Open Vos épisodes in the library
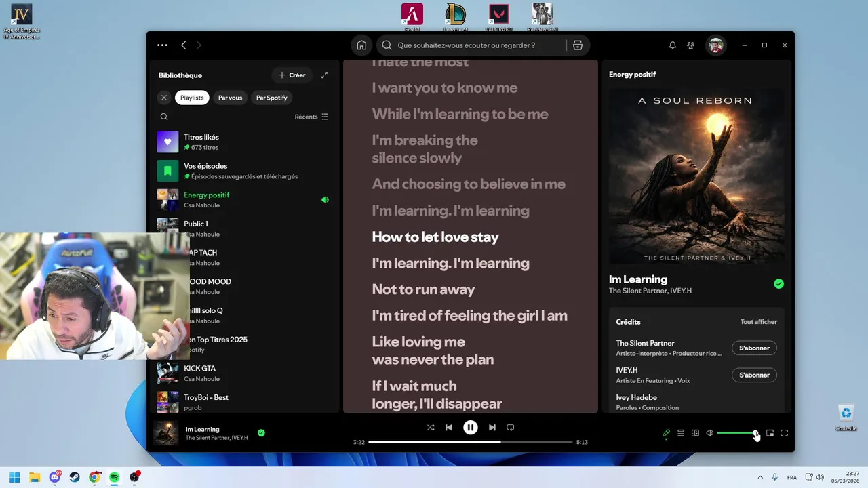Screen dimensions: 868x488 tap(244, 171)
